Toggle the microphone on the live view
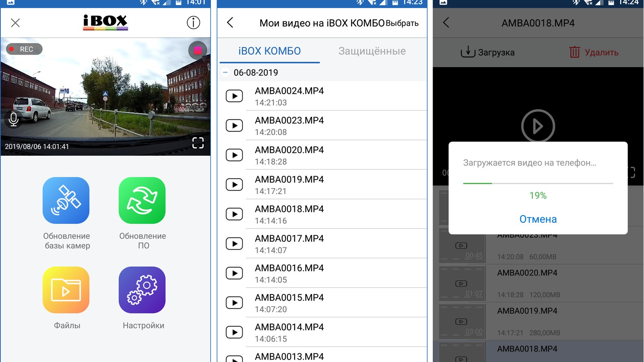Image resolution: width=644 pixels, height=362 pixels. click(14, 119)
